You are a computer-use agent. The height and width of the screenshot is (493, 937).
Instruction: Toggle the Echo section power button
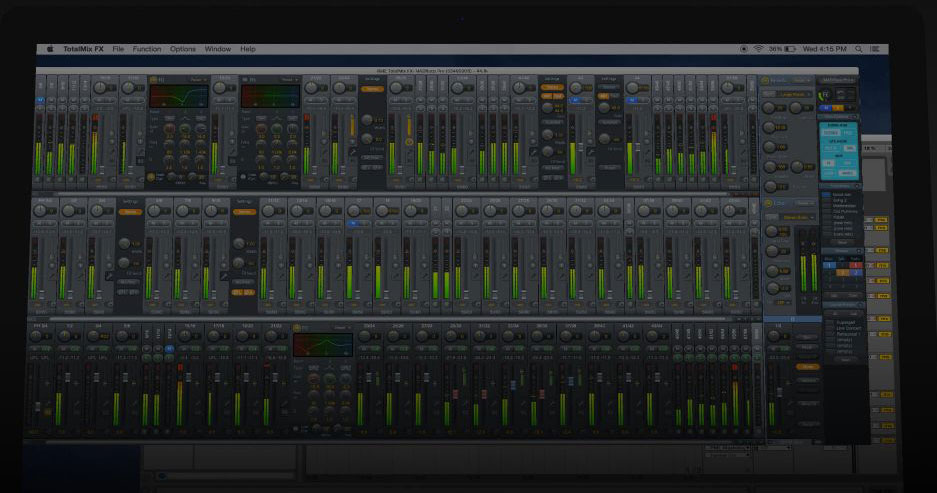768,204
